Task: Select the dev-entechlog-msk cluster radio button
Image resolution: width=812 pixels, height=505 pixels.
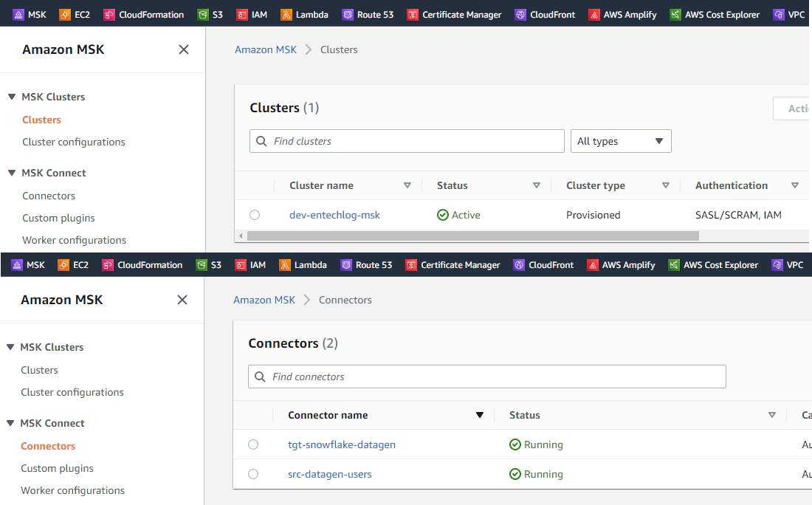Action: click(x=254, y=214)
